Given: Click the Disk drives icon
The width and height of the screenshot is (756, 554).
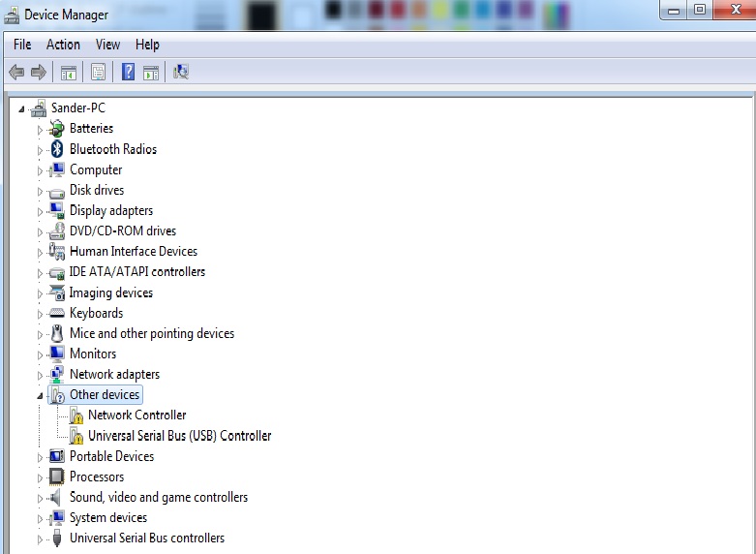Looking at the screenshot, I should pos(57,192).
